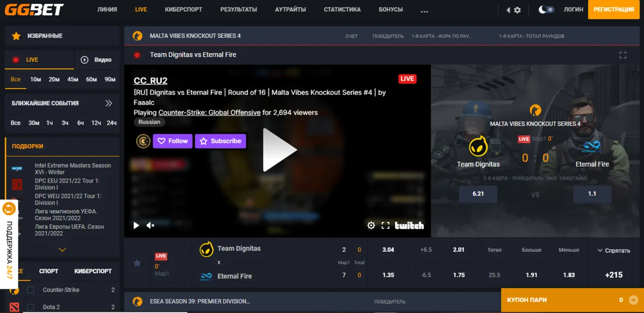Select the Видео tab
The height and width of the screenshot is (313, 644).
[97, 60]
